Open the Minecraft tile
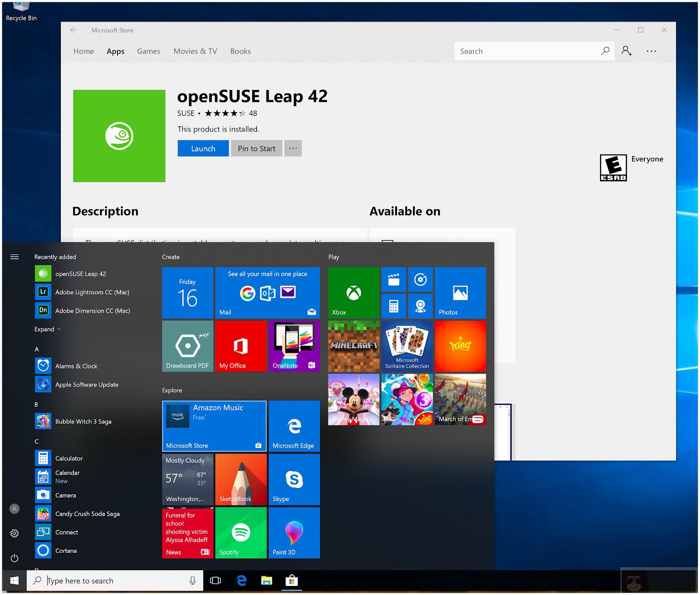Screen dimensions: 700x595 point(353,346)
